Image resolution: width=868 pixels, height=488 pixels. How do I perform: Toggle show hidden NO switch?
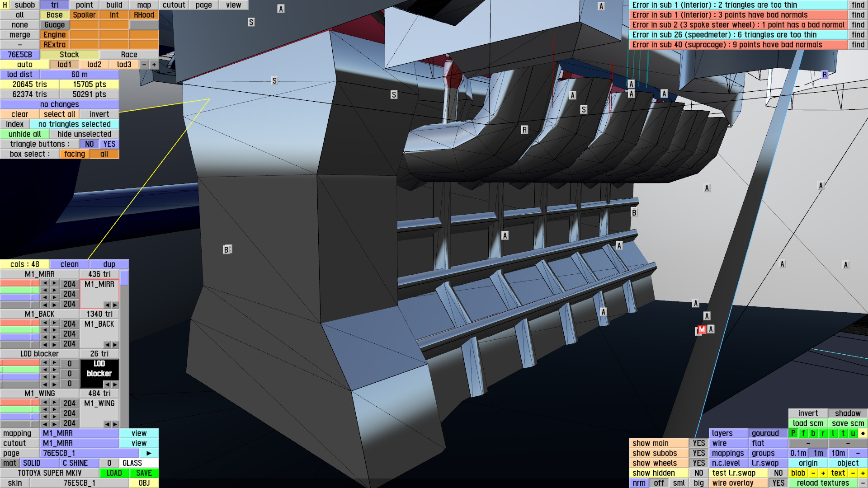(698, 473)
